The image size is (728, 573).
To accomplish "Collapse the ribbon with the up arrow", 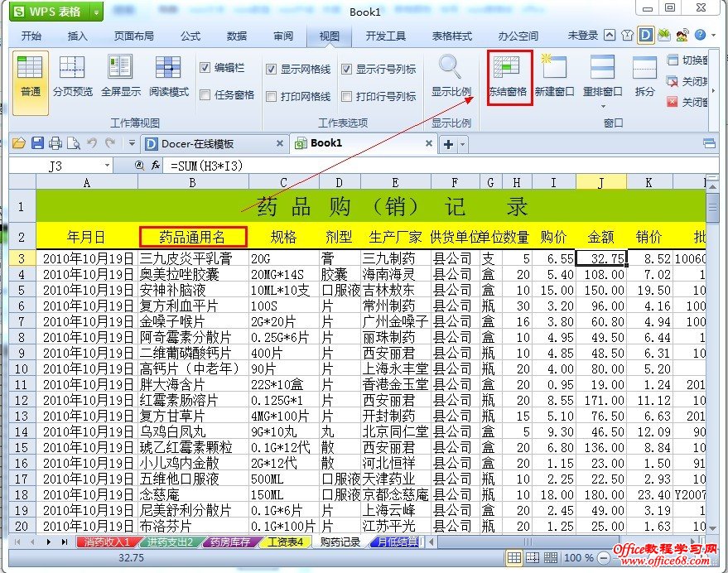I will 610,36.
